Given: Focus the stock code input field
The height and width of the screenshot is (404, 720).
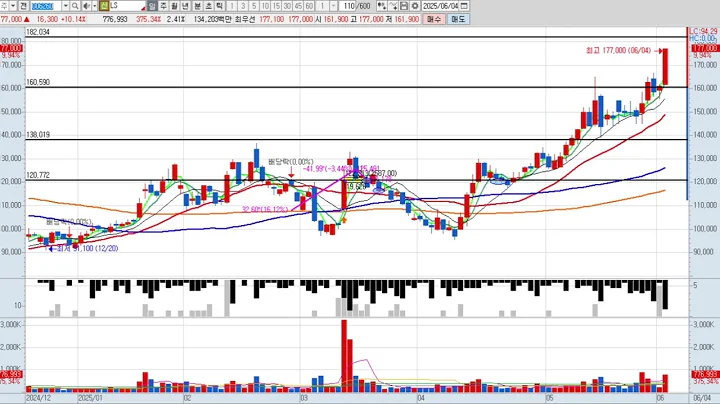Looking at the screenshot, I should [46, 6].
